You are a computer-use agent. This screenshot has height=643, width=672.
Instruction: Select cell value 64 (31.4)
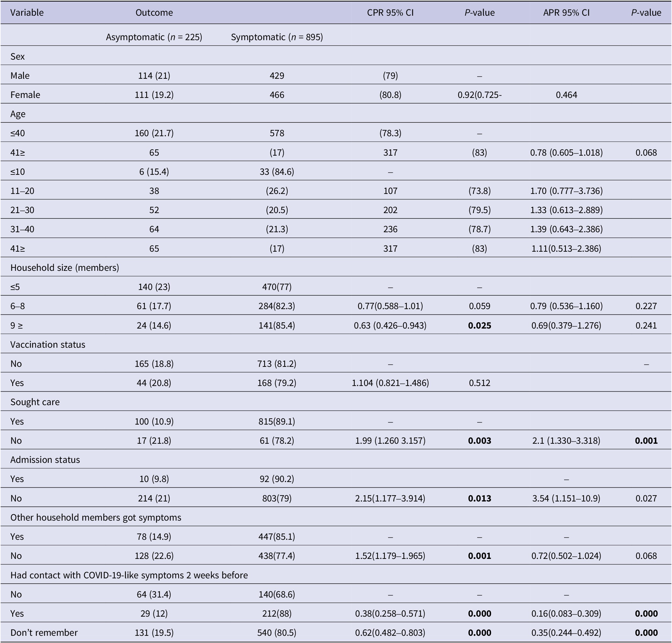(x=154, y=594)
